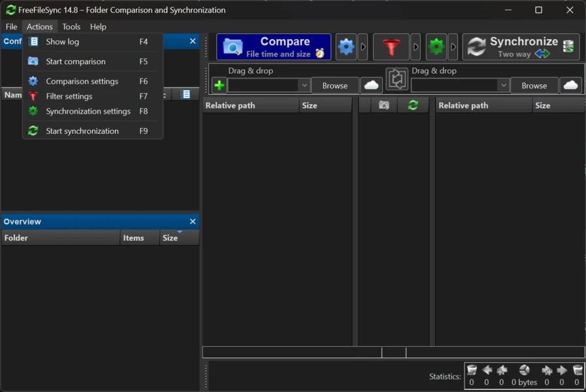Screen dimensions: 586x392
Task: Click the left folder path field
Action: (x=263, y=85)
